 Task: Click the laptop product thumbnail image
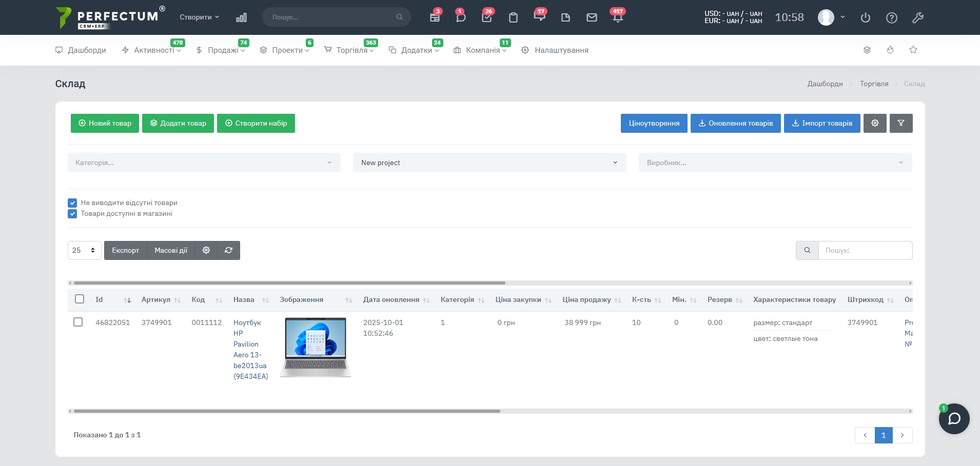(x=316, y=347)
